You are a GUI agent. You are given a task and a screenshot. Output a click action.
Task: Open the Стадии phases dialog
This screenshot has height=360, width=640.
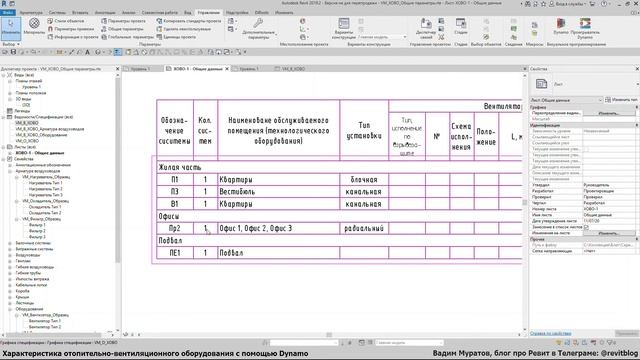coord(461,26)
